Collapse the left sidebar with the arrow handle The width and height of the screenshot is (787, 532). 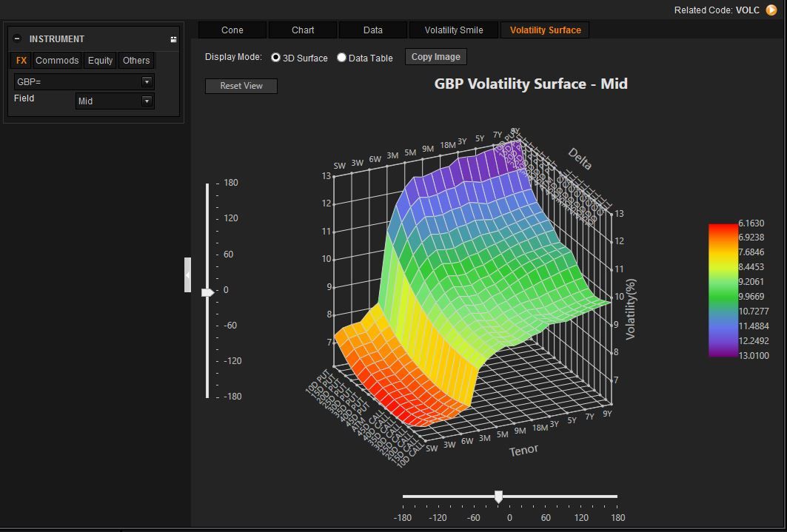click(x=188, y=275)
